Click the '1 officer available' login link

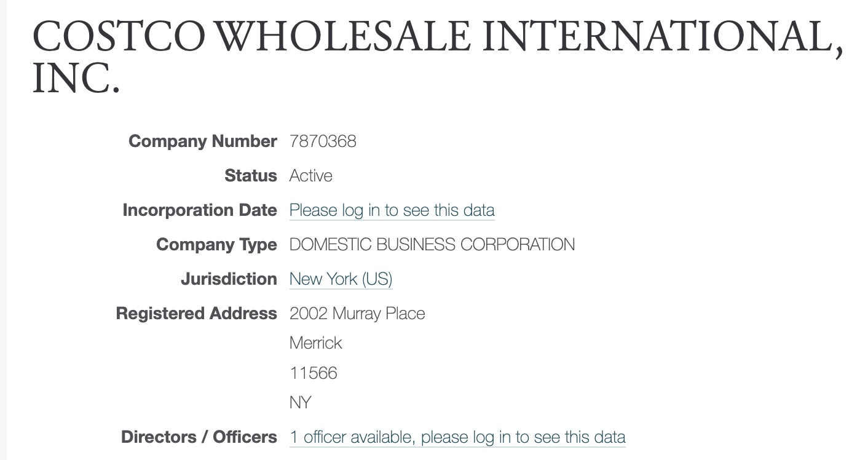click(x=457, y=437)
